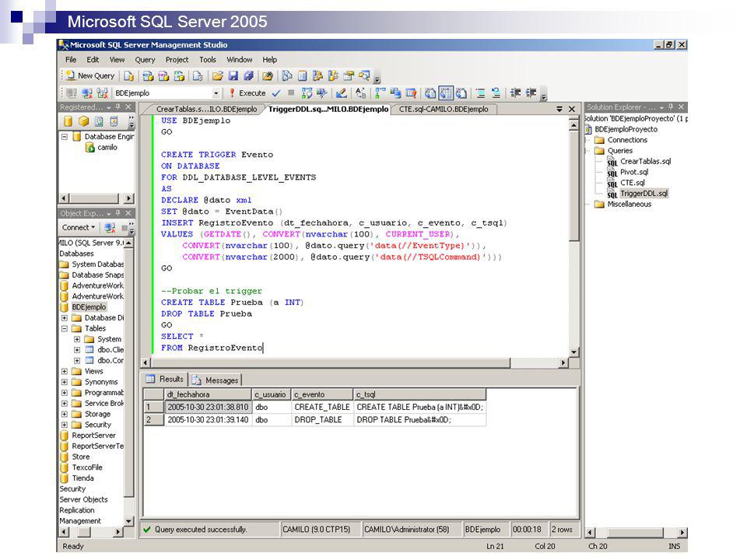Viewport: 747px width, 560px height.
Task: Open the Query menu
Action: tap(145, 60)
